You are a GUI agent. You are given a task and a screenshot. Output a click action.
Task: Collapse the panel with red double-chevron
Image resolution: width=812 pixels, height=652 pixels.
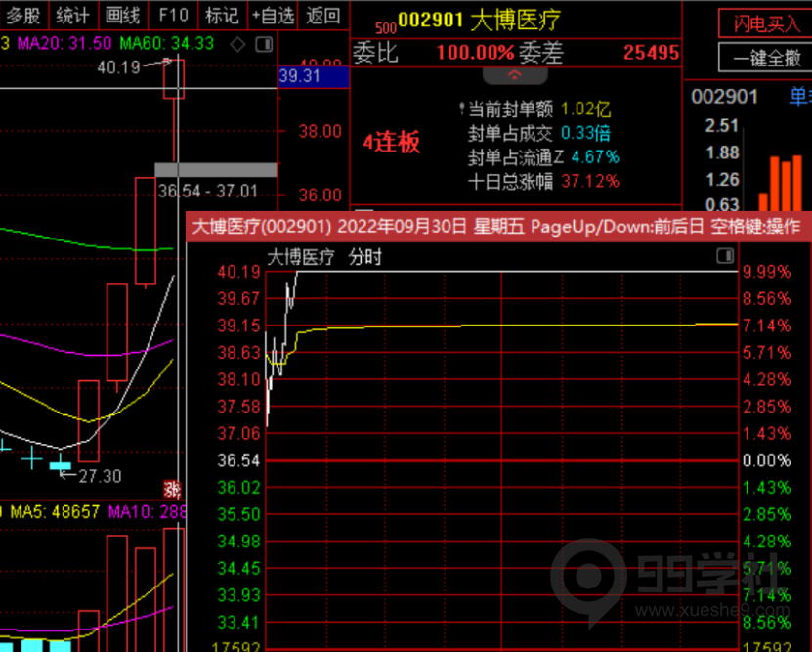[515, 75]
